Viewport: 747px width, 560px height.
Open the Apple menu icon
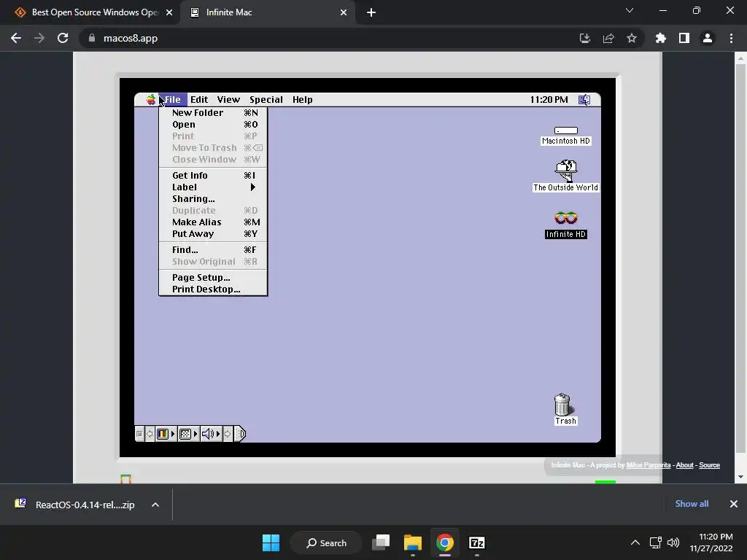(x=150, y=99)
